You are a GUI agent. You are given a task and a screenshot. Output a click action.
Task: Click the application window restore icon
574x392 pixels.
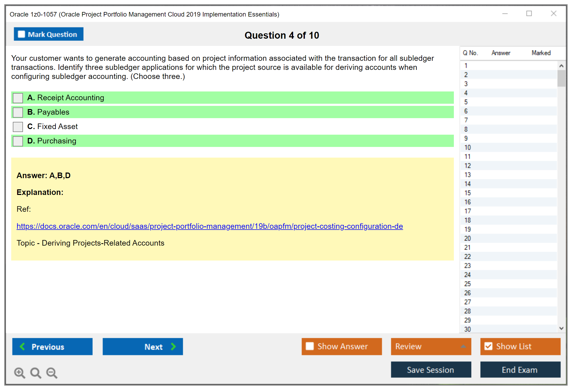coord(529,13)
